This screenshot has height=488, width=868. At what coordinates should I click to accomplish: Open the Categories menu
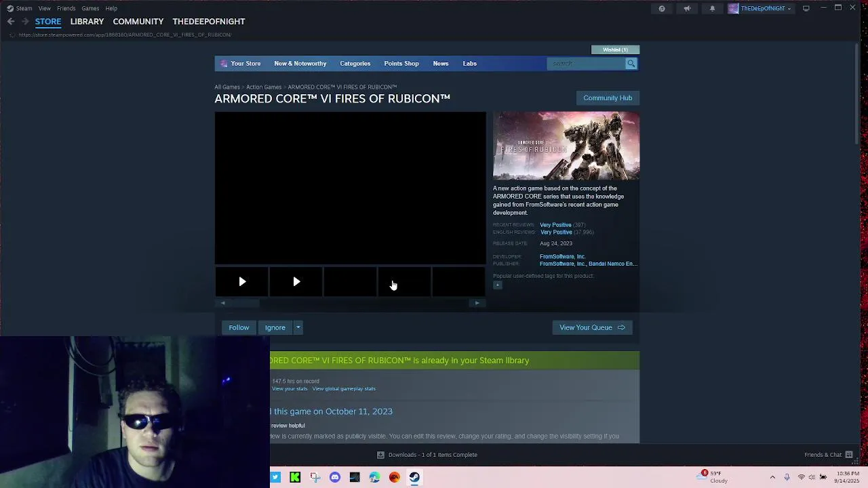coord(355,64)
